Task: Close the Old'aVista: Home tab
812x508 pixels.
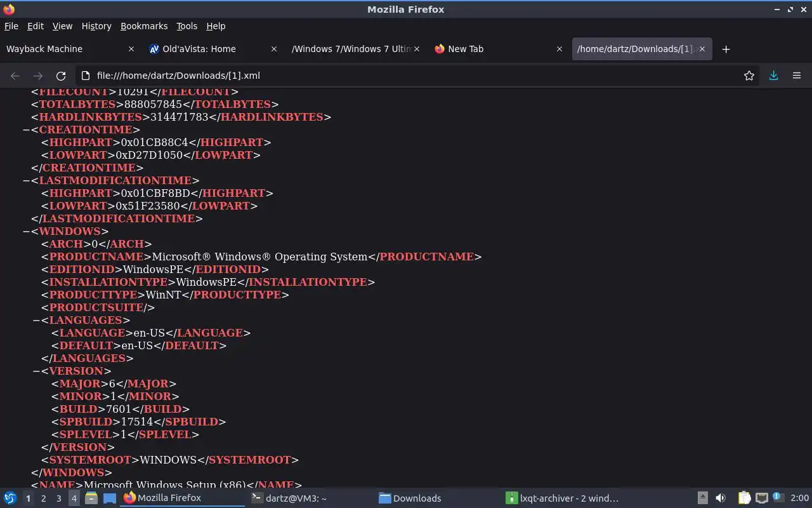Action: (x=274, y=49)
